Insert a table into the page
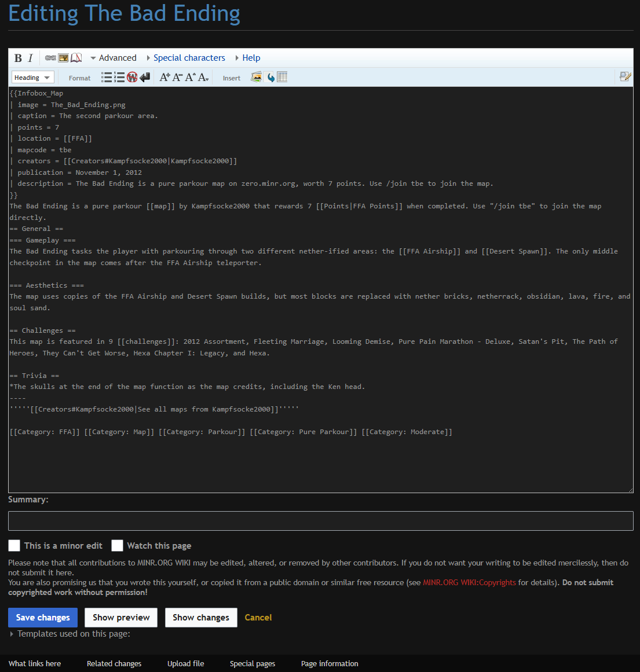This screenshot has height=672, width=640. (282, 77)
